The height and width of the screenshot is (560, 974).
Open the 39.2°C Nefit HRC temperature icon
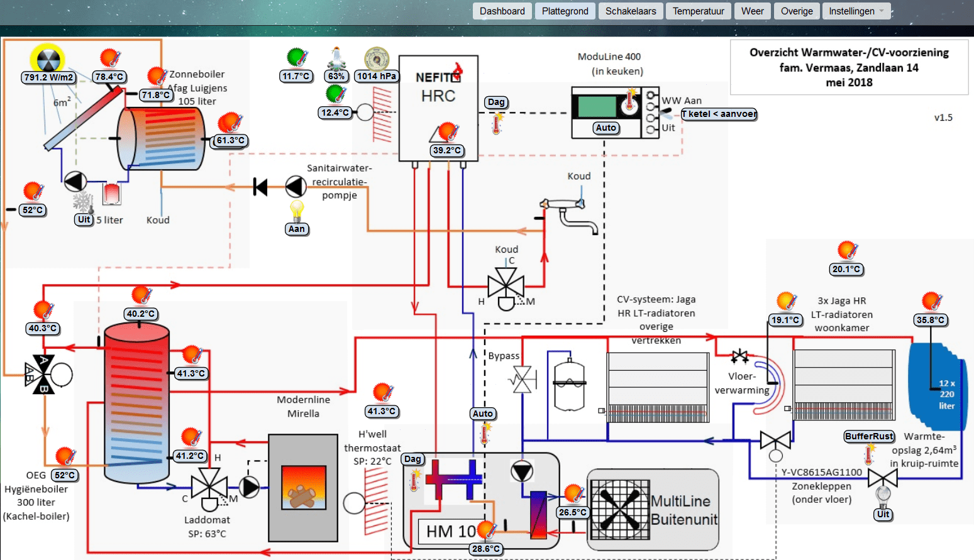tap(447, 133)
